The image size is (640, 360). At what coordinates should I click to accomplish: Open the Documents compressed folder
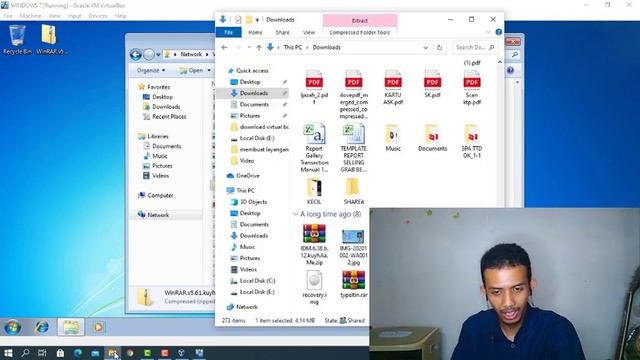coord(432,138)
